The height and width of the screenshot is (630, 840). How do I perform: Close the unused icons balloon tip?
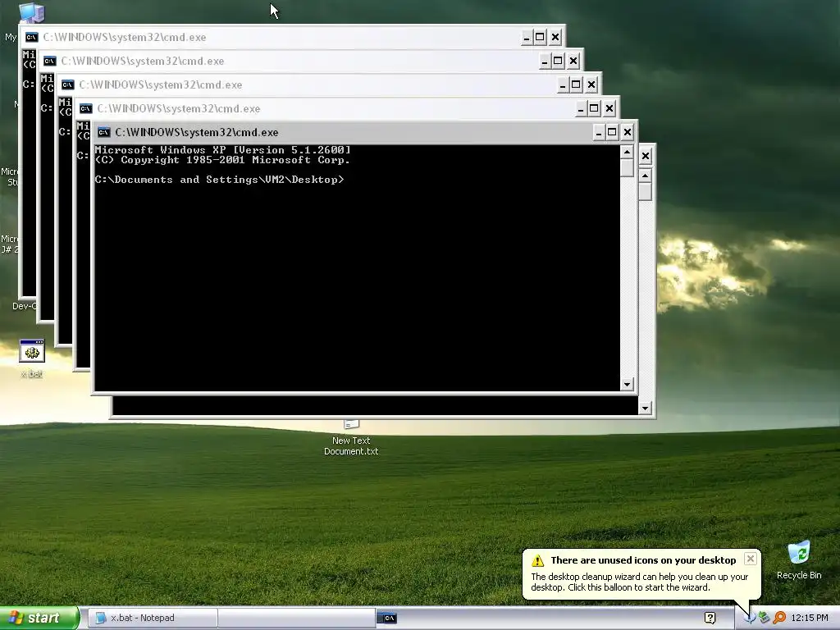(x=751, y=559)
